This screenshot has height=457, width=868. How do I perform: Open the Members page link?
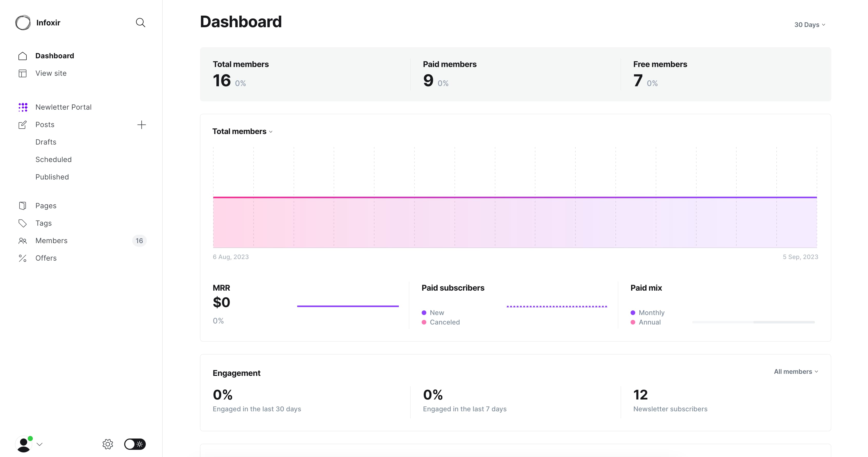pyautogui.click(x=52, y=241)
